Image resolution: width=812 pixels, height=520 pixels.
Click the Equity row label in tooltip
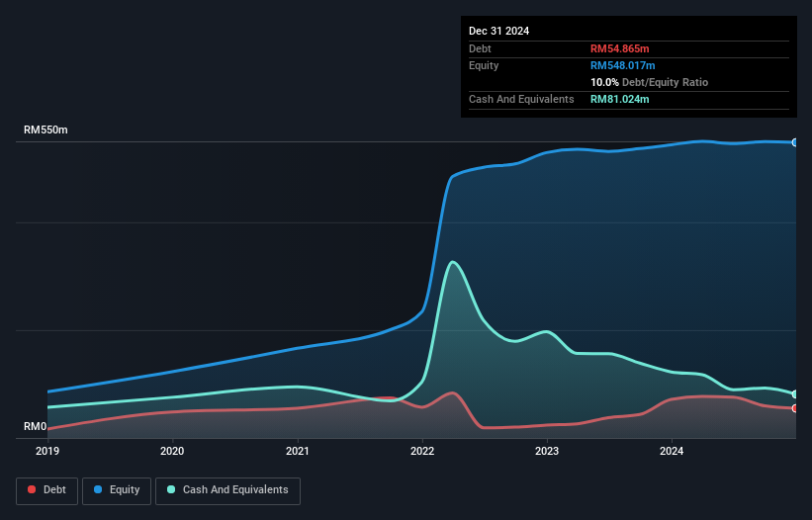484,65
